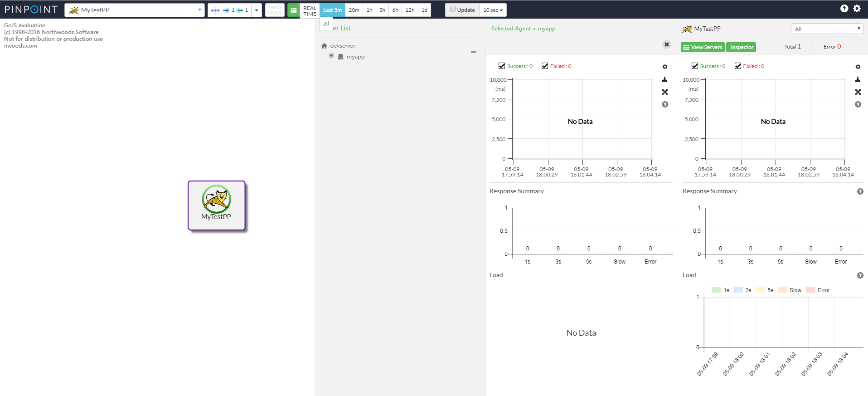Open the Inspector button
868x396 pixels.
[742, 47]
